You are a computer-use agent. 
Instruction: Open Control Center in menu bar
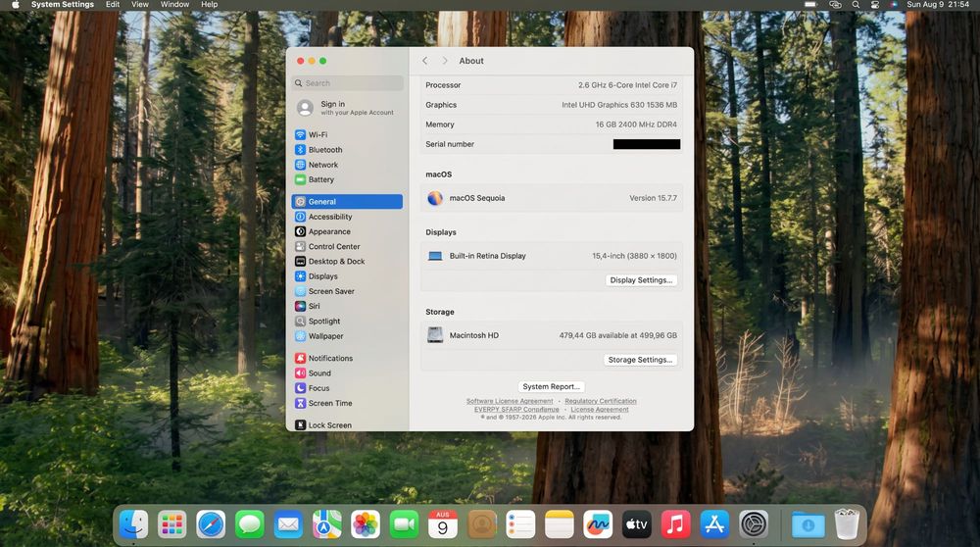875,4
